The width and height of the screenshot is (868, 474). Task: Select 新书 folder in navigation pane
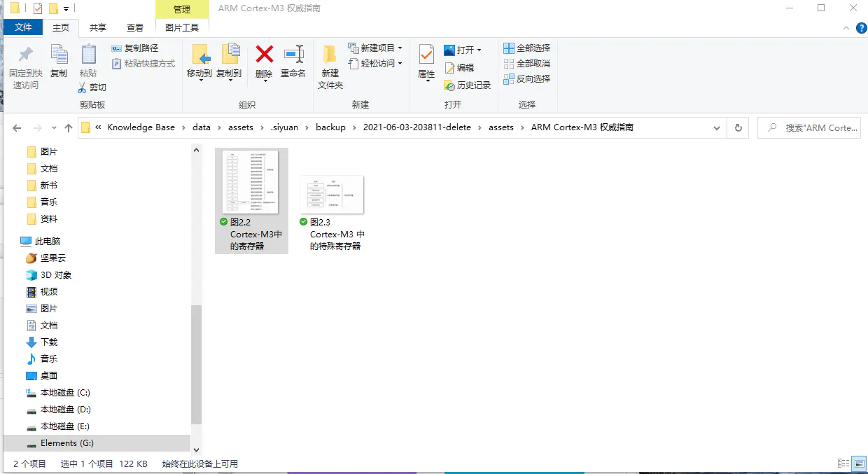click(41, 185)
